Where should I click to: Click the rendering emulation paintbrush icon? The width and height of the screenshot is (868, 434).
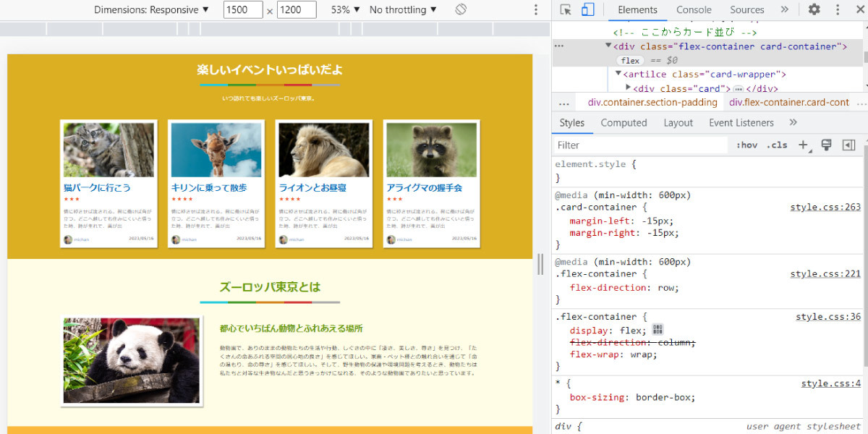(826, 145)
